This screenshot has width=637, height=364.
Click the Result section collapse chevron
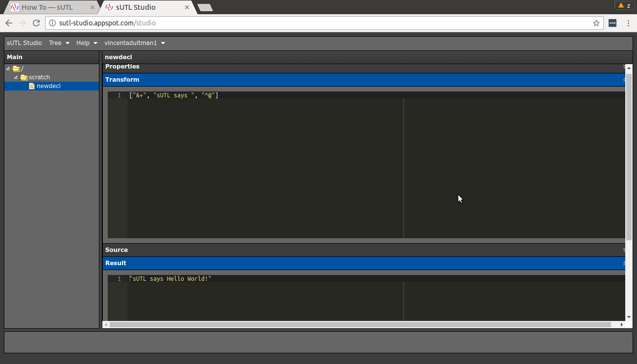[624, 263]
